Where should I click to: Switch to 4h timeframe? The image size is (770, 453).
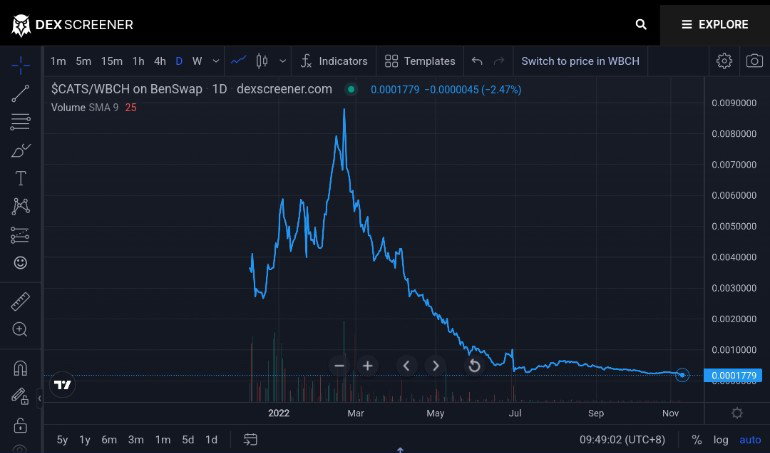[x=160, y=61]
